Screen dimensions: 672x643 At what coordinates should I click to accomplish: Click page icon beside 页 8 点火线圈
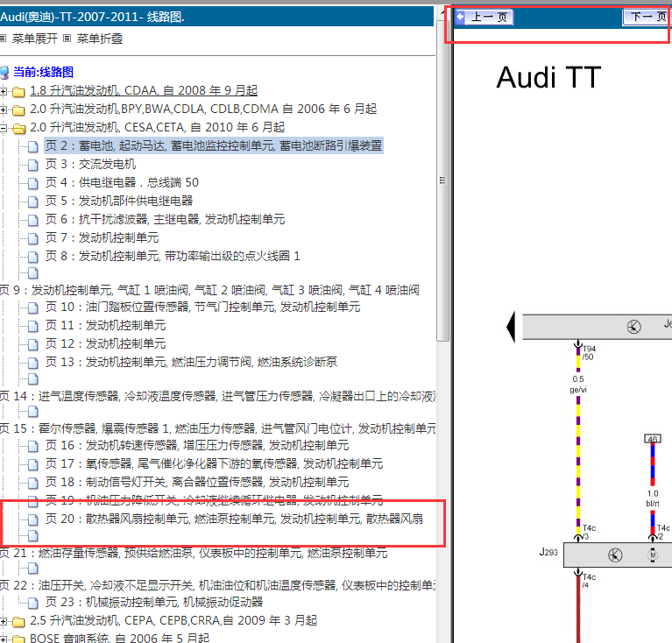point(33,257)
